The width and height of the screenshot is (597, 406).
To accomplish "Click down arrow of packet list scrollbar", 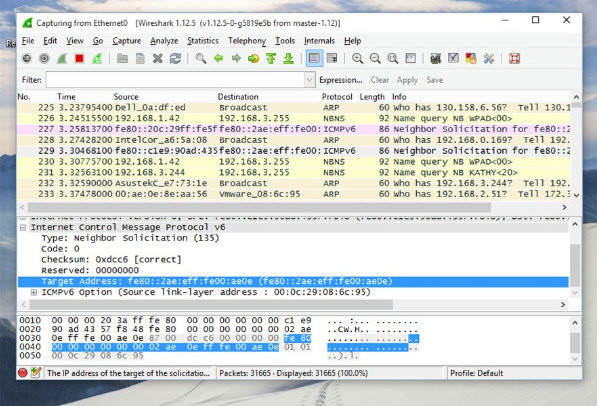I will 576,195.
